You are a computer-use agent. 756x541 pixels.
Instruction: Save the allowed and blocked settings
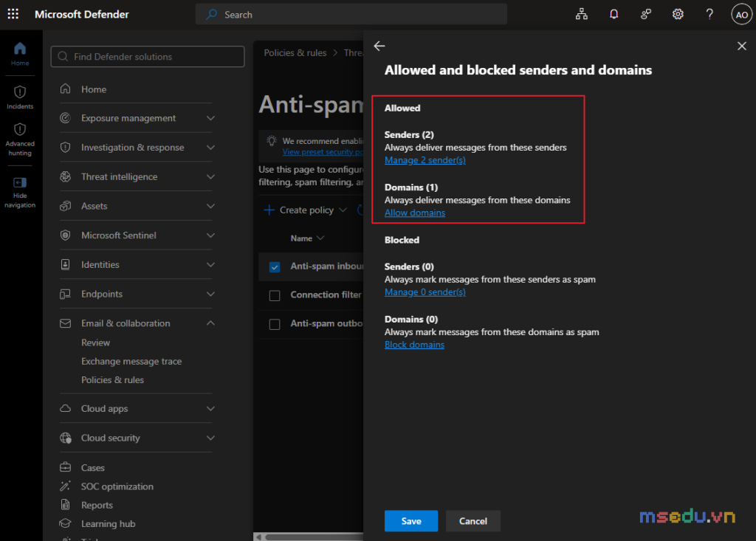pos(410,521)
